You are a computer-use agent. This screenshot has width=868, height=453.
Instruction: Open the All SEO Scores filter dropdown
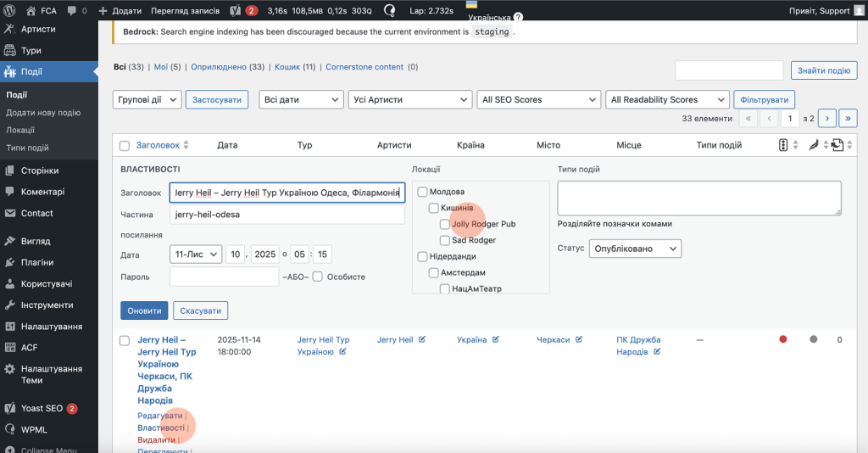point(538,99)
